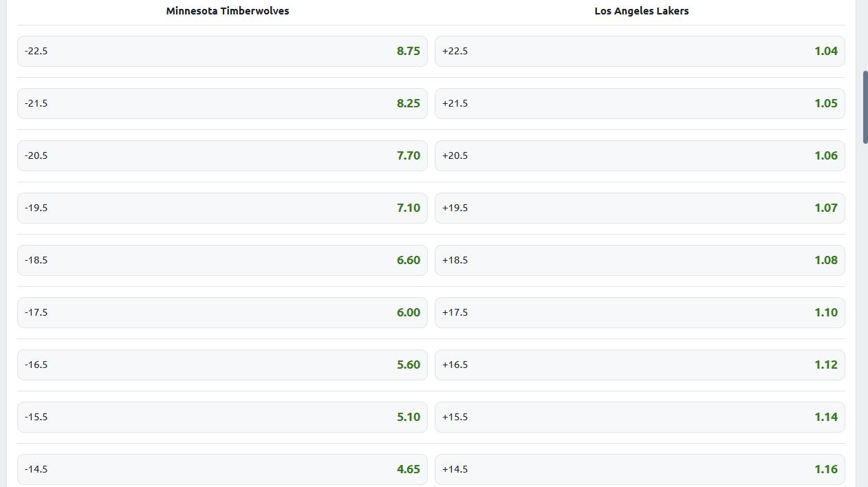Click the page vertical scrollbar thumb

point(865,107)
